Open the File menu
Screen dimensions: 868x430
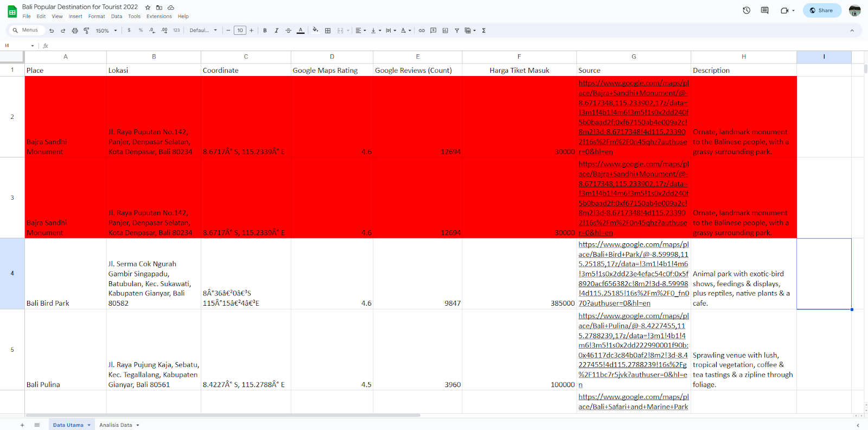27,16
